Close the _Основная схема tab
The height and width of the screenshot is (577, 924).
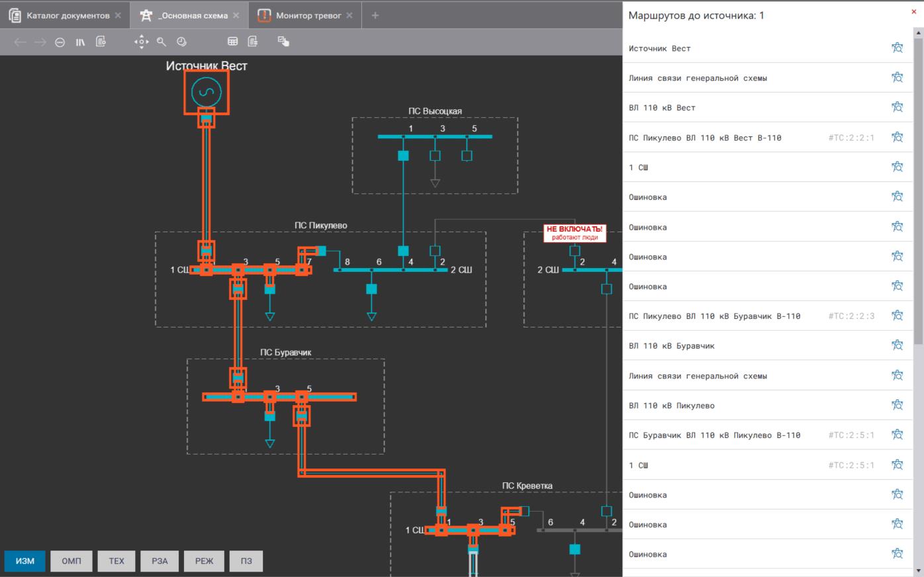tap(236, 15)
